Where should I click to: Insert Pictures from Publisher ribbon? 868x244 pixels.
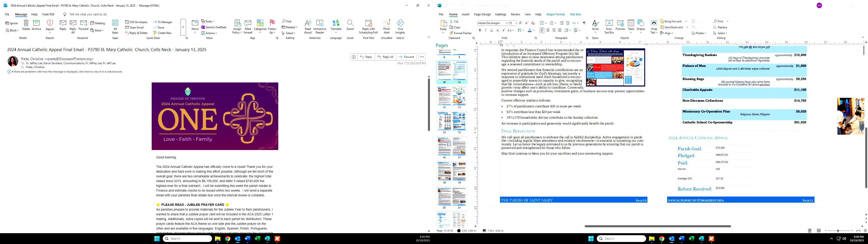620,26
